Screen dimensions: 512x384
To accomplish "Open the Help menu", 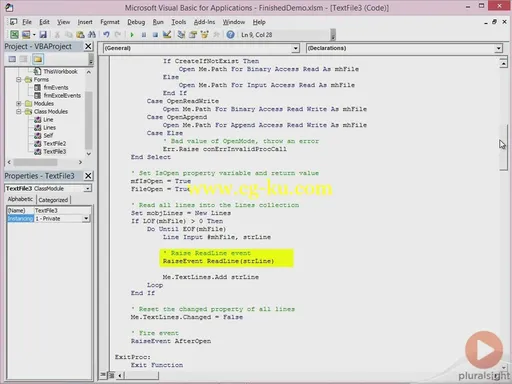I will coord(259,22).
